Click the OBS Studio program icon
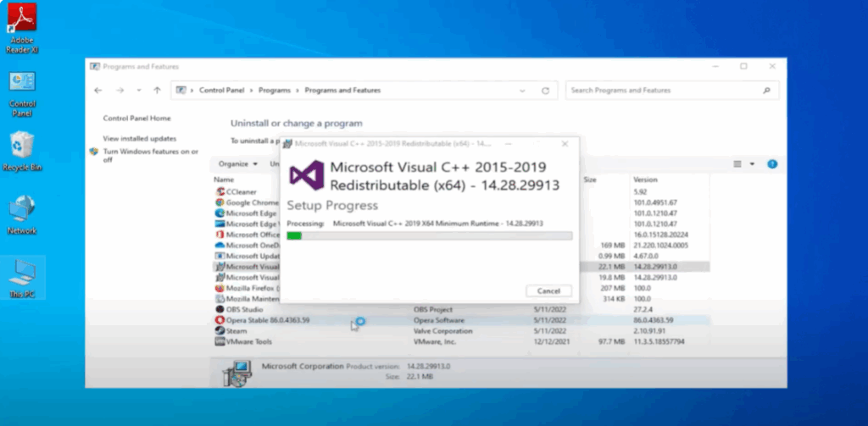Image resolution: width=868 pixels, height=426 pixels. click(x=220, y=309)
